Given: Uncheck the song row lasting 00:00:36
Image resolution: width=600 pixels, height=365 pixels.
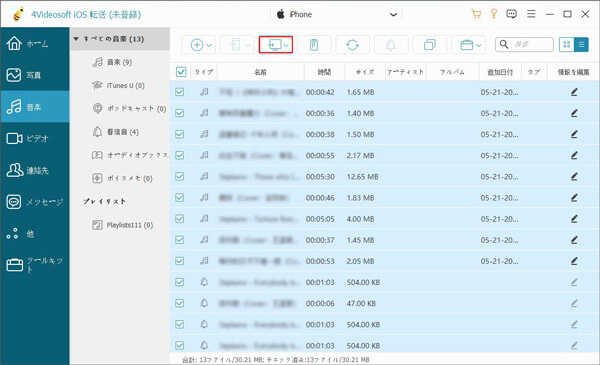Looking at the screenshot, I should 179,113.
